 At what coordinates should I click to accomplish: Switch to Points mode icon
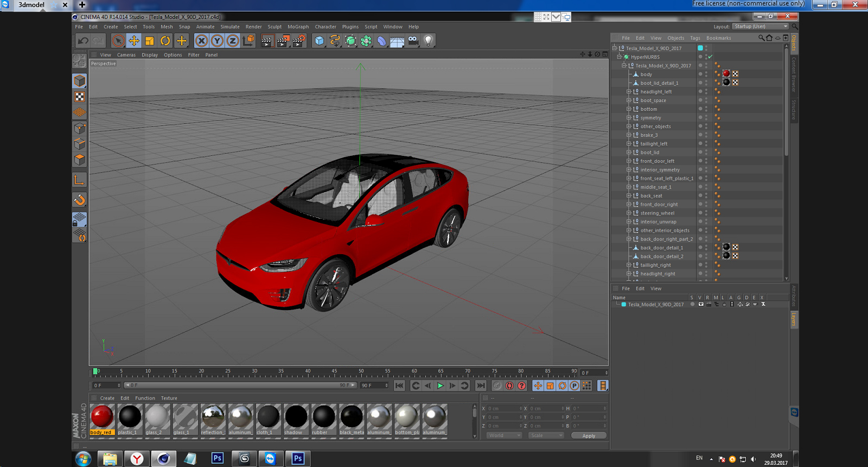[x=80, y=128]
